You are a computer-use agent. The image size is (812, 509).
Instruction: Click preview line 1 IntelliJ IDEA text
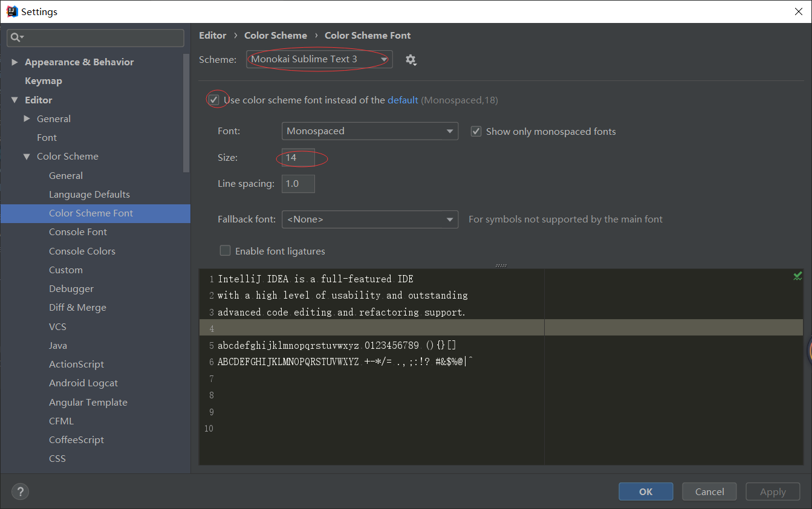click(x=316, y=279)
